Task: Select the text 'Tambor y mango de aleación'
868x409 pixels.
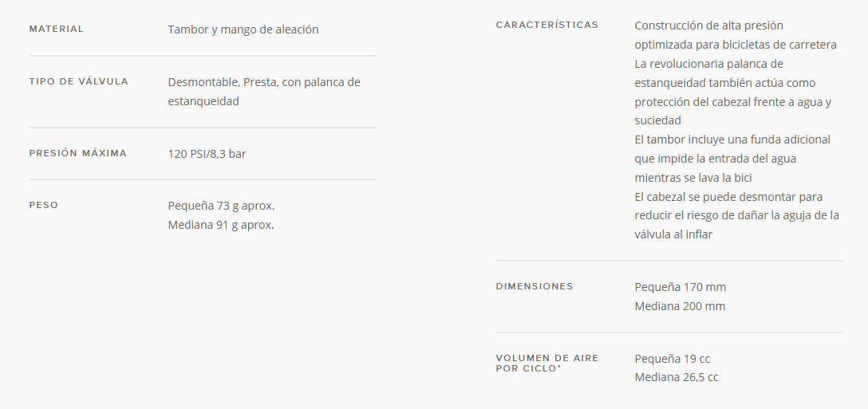Action: click(243, 29)
